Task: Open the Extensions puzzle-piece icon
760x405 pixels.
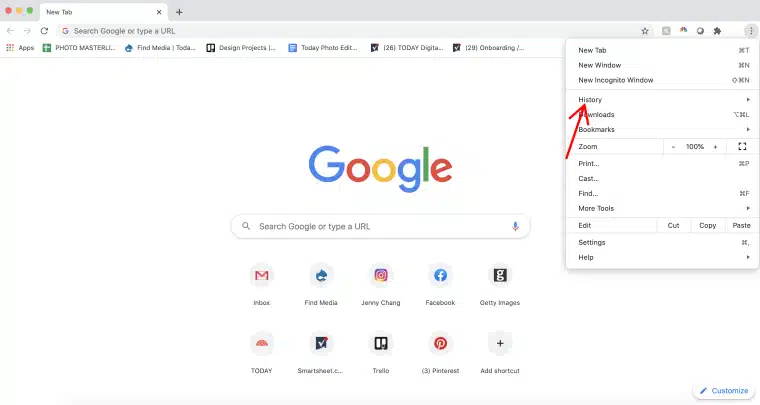Action: click(717, 31)
